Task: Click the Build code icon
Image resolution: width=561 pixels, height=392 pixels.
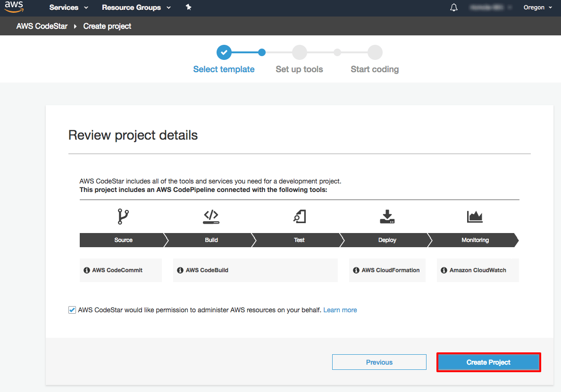Action: pos(211,217)
